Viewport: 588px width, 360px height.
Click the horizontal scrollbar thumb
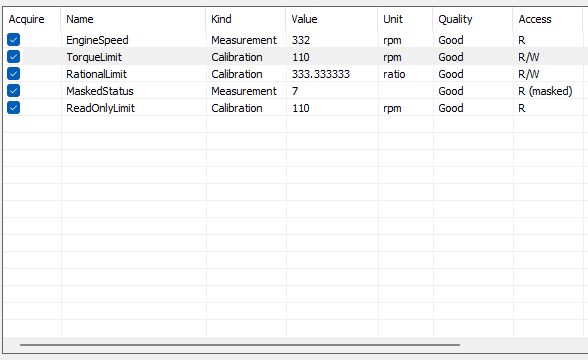tap(240, 345)
